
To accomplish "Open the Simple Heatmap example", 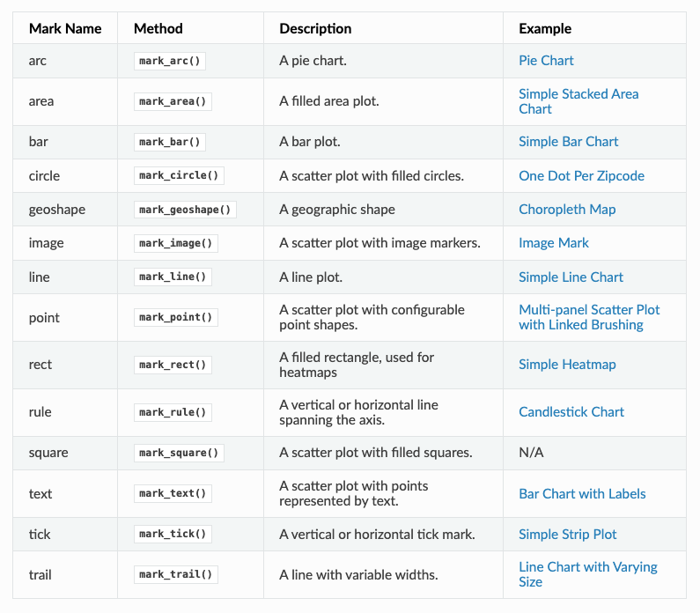I will (567, 365).
